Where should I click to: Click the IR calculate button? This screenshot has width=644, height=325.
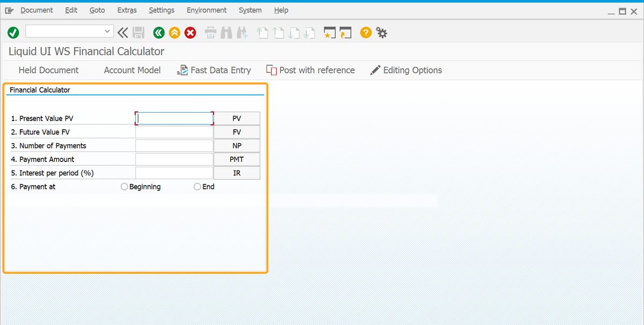237,173
